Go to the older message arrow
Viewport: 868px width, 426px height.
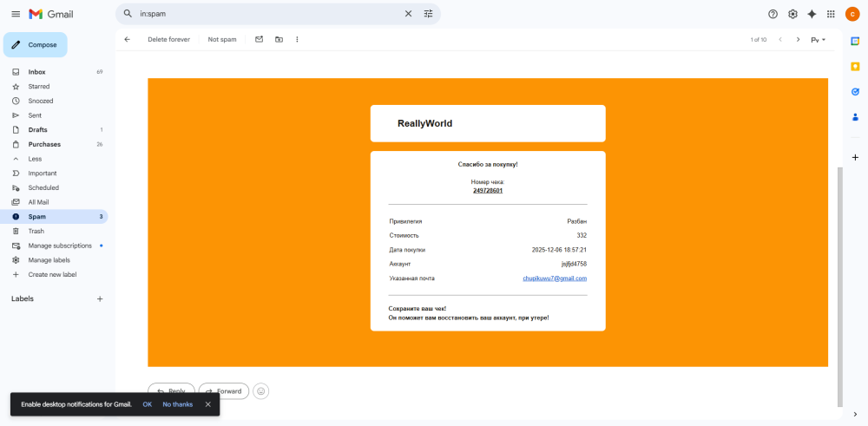(799, 39)
